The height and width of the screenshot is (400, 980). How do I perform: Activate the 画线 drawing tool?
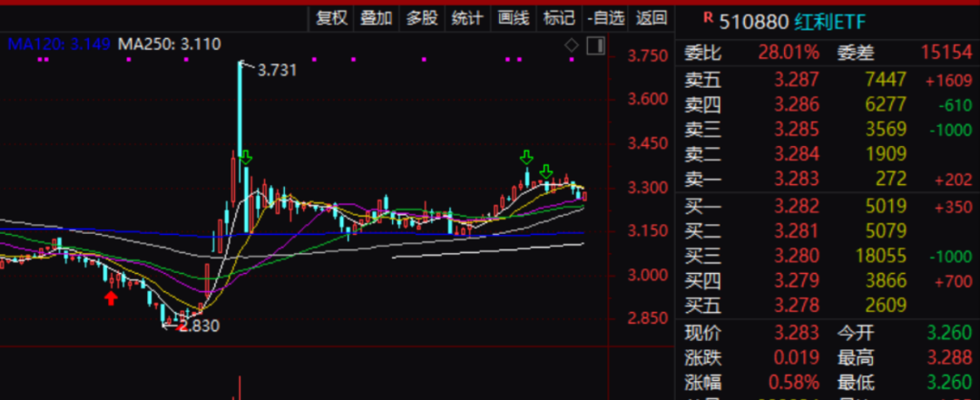pos(514,17)
